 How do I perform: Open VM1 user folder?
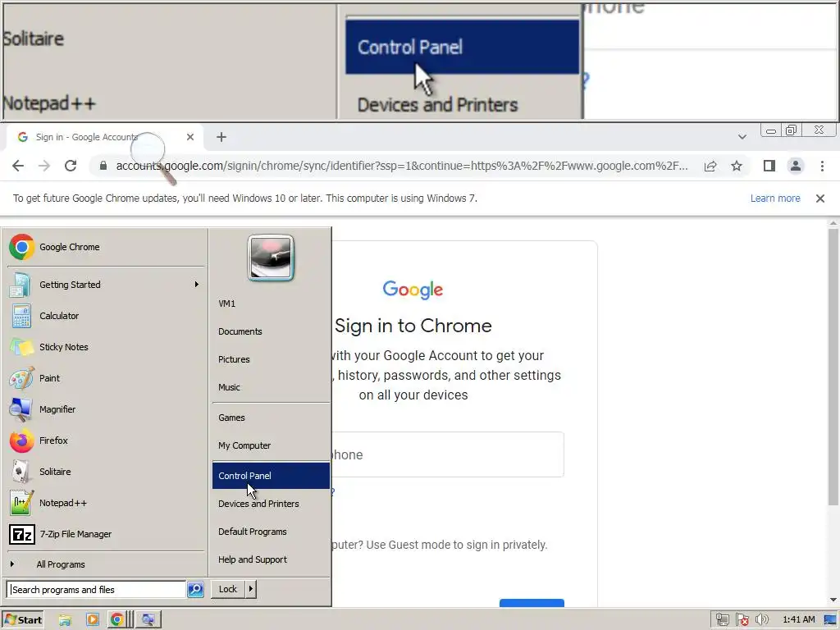pos(271,304)
